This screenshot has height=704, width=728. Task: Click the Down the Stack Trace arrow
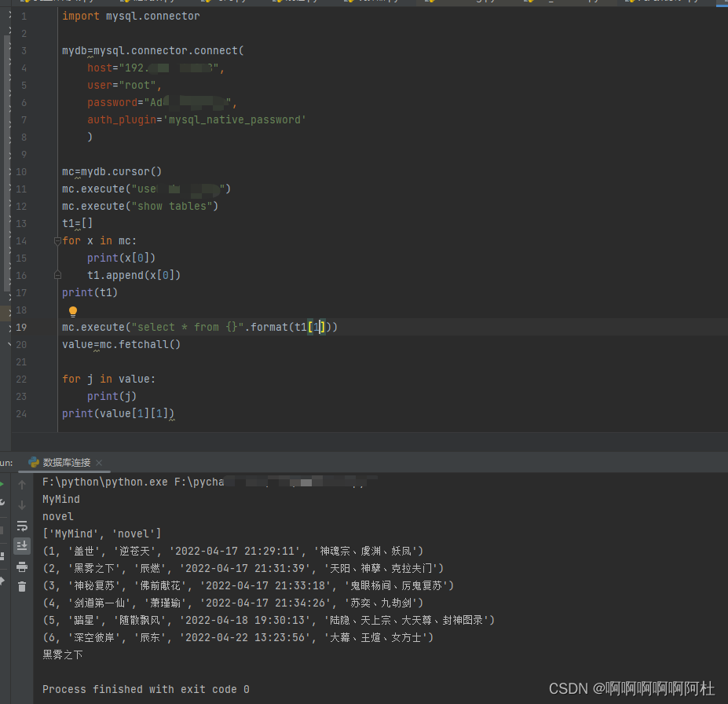tap(22, 505)
